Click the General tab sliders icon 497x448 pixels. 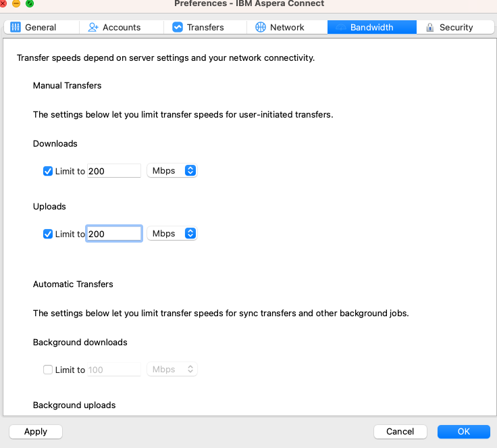16,27
